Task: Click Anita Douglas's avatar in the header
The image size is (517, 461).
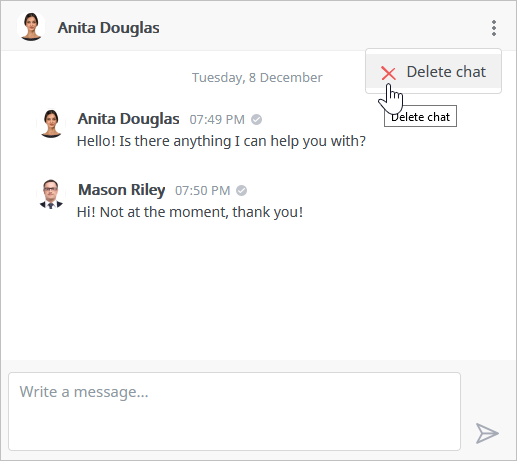Action: (x=31, y=27)
